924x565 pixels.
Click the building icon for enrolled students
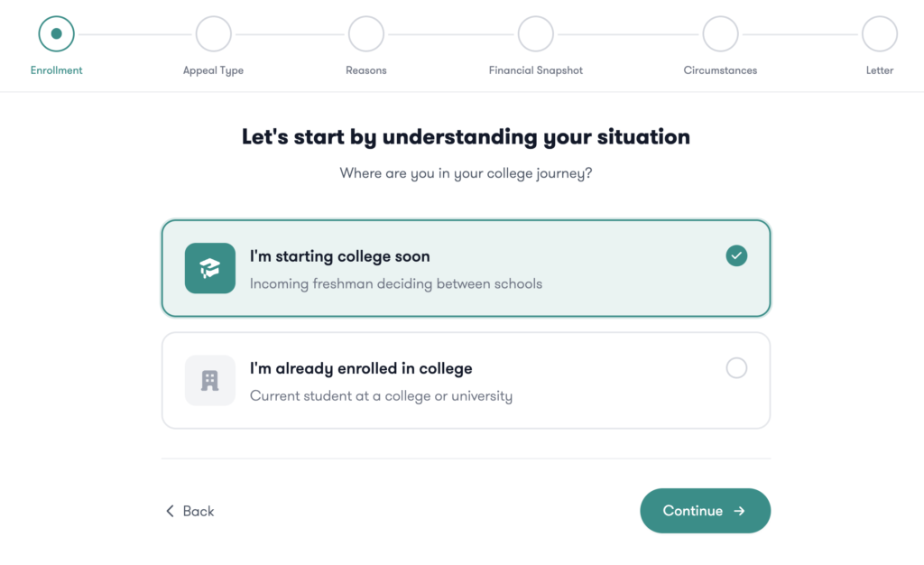click(209, 380)
